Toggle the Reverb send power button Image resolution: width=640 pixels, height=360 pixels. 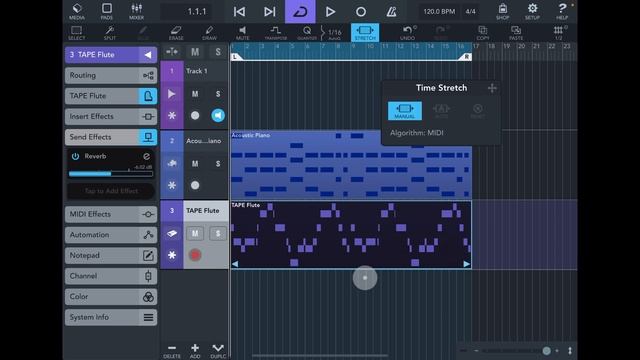click(75, 156)
